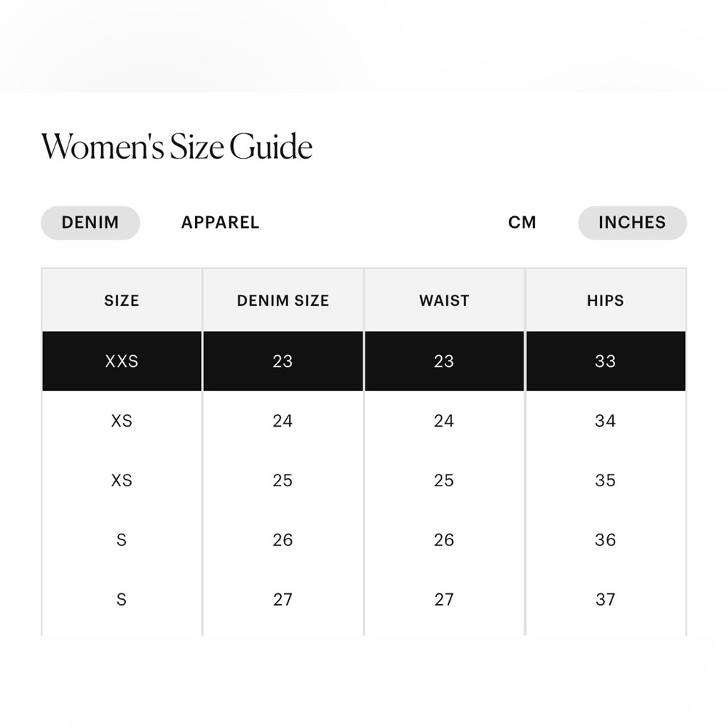Click the Women's Size Guide heading
The width and height of the screenshot is (728, 728).
point(177,146)
